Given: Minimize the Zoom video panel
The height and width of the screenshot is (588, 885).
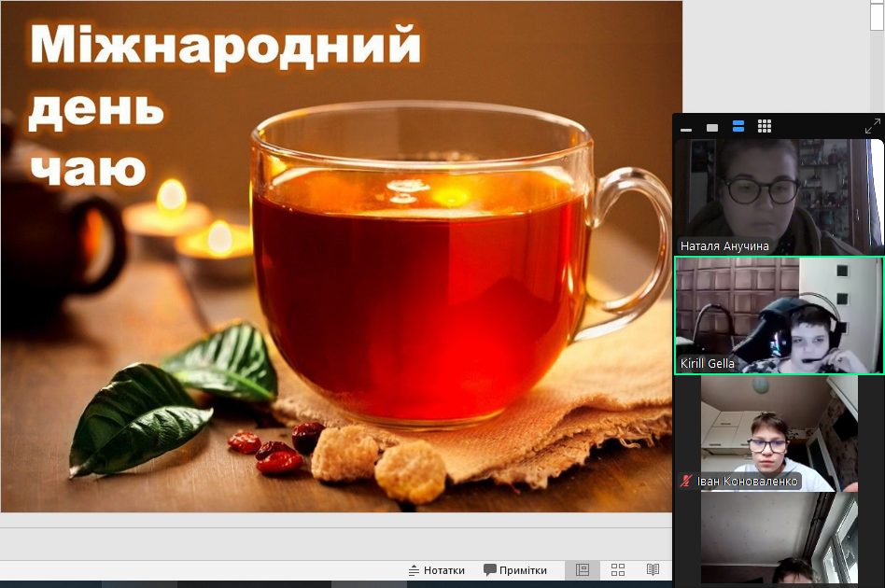Looking at the screenshot, I should [x=686, y=130].
